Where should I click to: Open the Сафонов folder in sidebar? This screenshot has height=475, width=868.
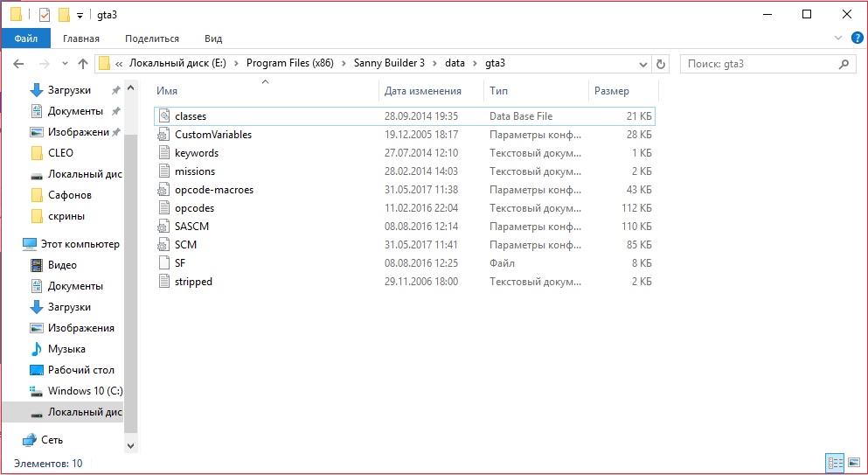pyautogui.click(x=70, y=194)
